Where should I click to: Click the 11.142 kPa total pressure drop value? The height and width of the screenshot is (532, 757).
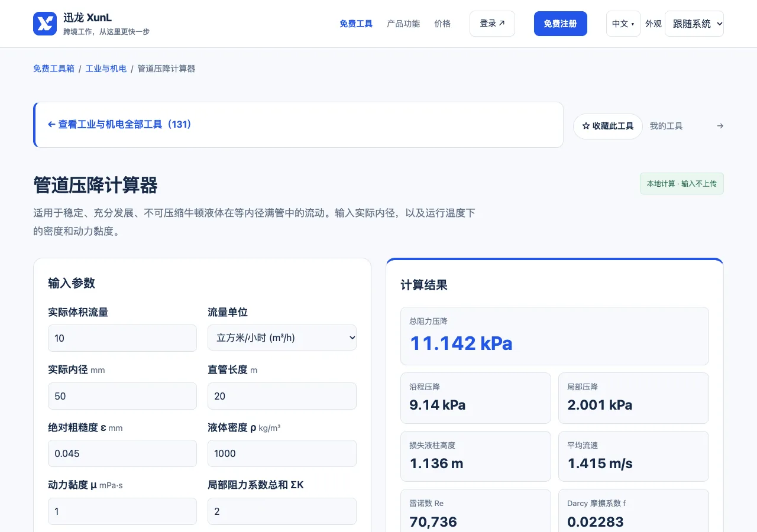click(x=461, y=343)
